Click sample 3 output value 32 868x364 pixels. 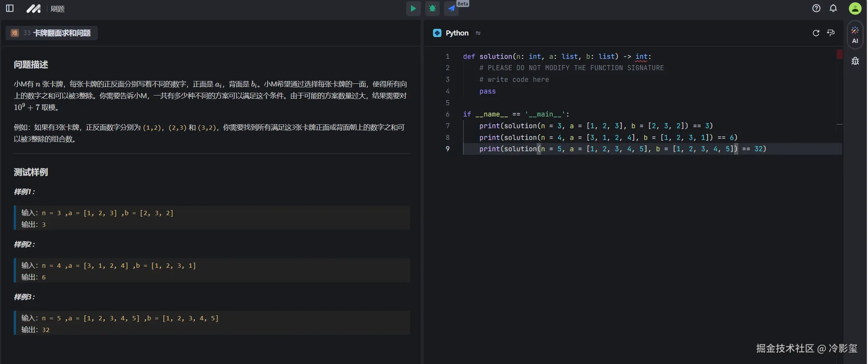46,330
